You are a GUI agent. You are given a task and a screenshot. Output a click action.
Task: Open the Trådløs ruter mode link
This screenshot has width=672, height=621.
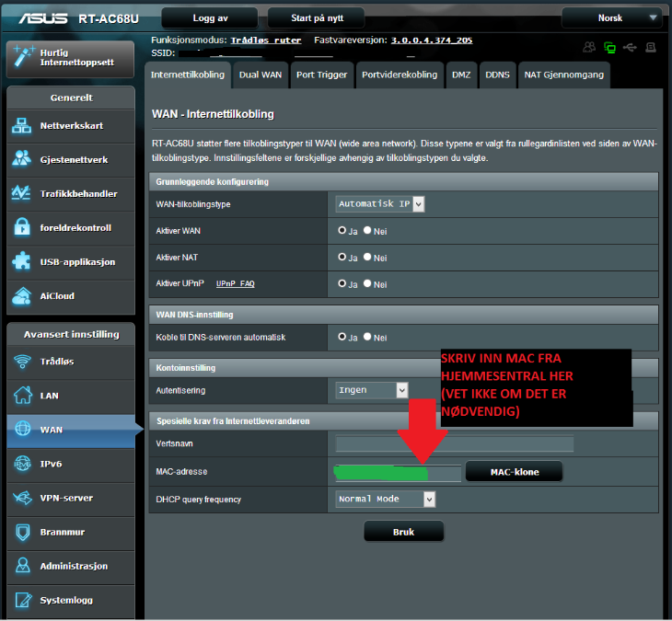pyautogui.click(x=266, y=40)
